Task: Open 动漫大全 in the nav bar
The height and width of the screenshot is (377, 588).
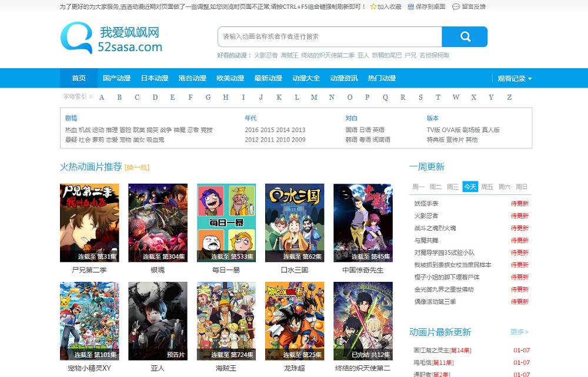Action: coord(306,78)
